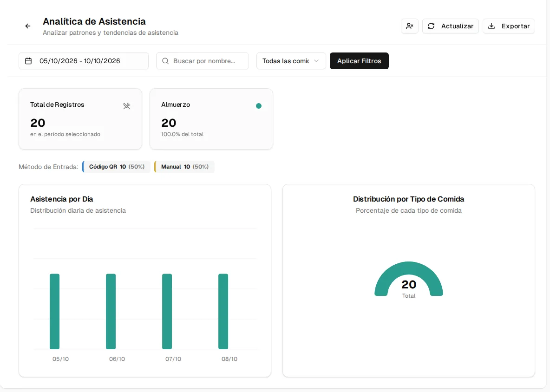Click the Método de Entrada label
This screenshot has height=392, width=550.
click(x=48, y=167)
